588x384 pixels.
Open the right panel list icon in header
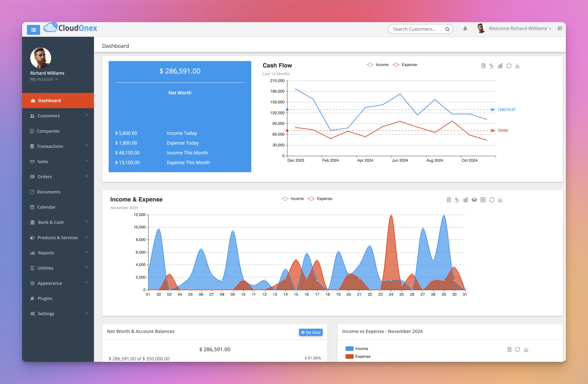click(x=560, y=28)
